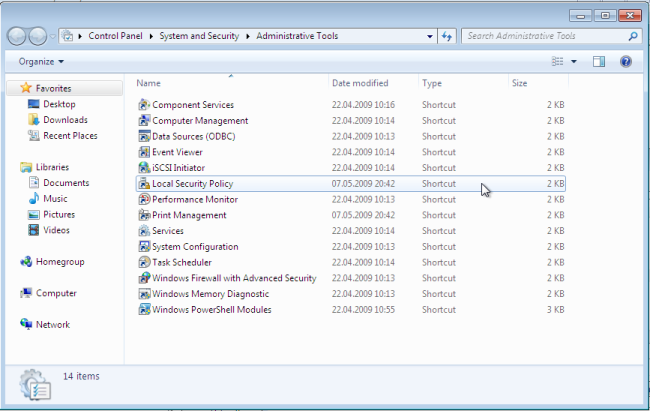Viewport: 650px width, 411px height.
Task: Click the Back navigation button
Action: 17,36
